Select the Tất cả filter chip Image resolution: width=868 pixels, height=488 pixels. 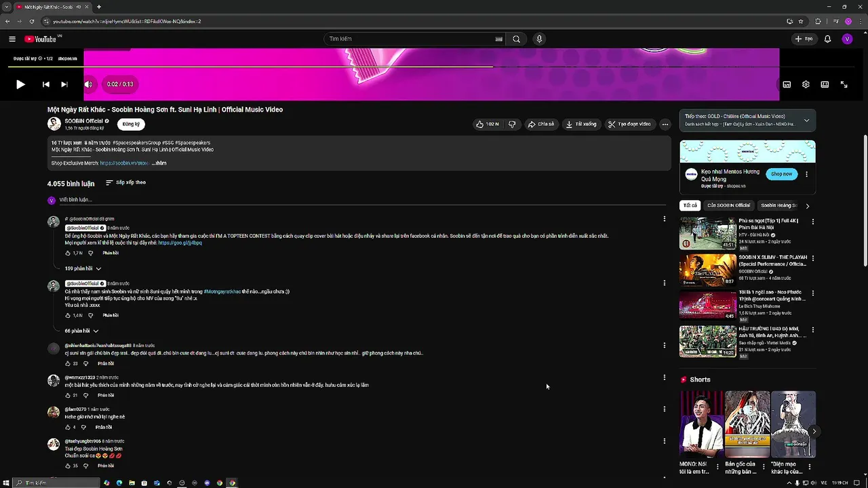(690, 205)
